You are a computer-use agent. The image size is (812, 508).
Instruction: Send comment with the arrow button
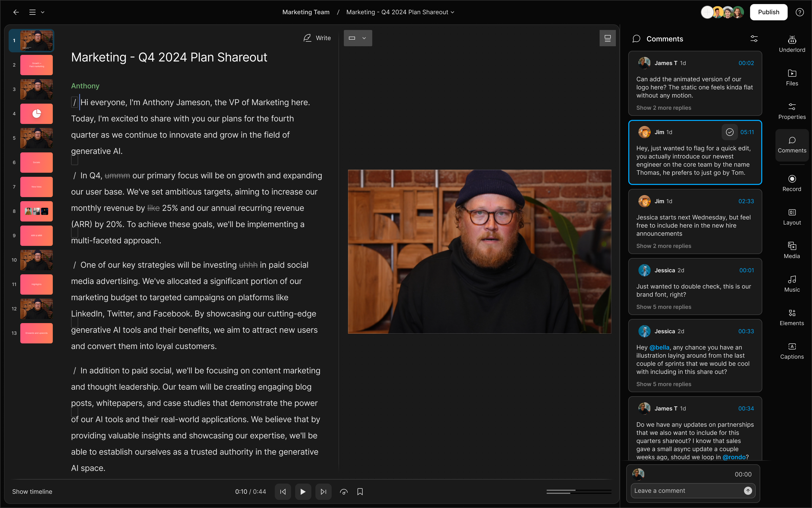coord(748,490)
